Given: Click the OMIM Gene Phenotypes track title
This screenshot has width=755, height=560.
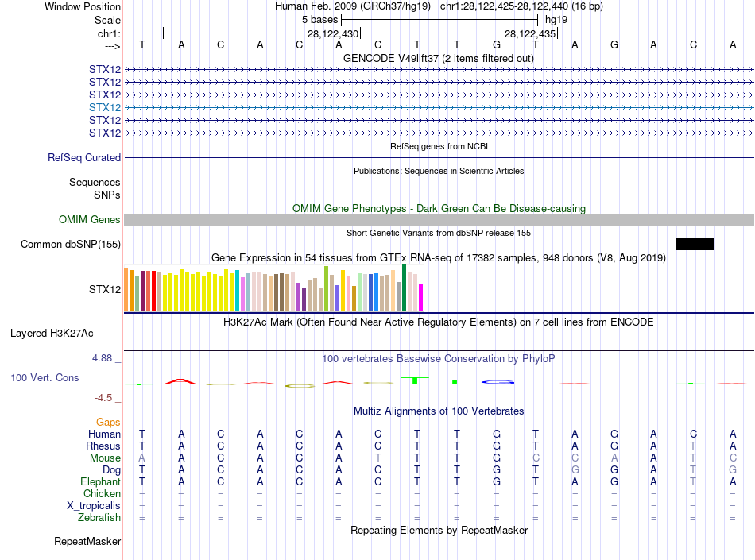Looking at the screenshot, I should [439, 208].
